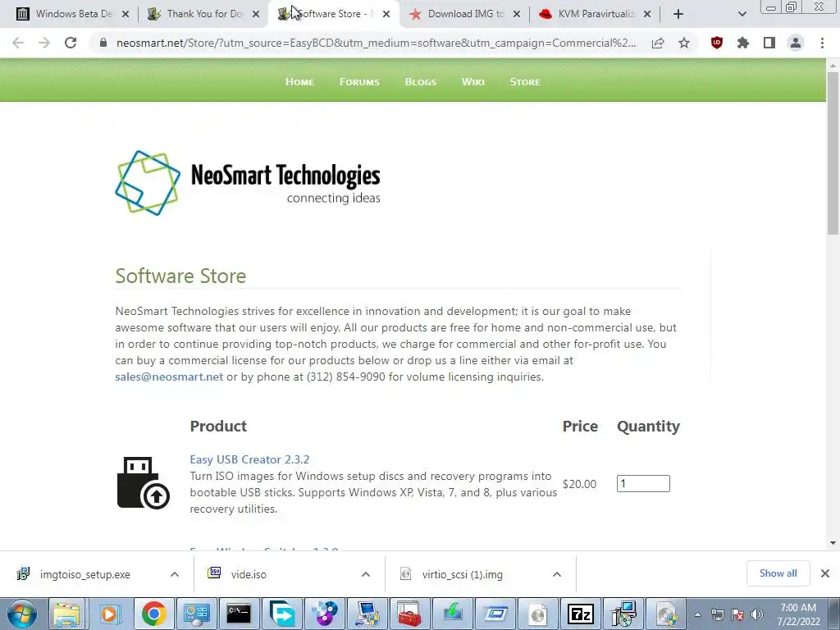Image resolution: width=840 pixels, height=630 pixels.
Task: Bookmark this page with the star
Action: 684,43
